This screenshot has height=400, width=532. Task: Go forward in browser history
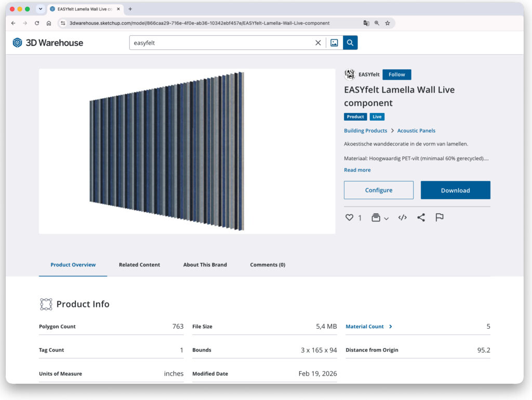(x=25, y=23)
